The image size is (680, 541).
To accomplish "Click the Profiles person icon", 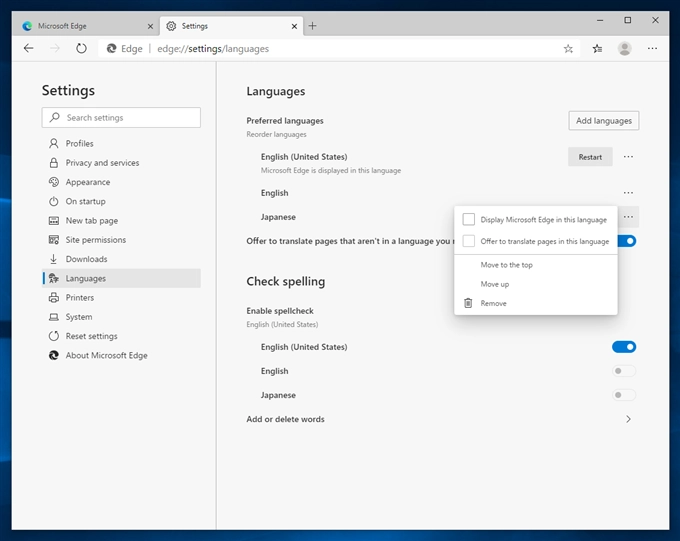I will (x=54, y=143).
